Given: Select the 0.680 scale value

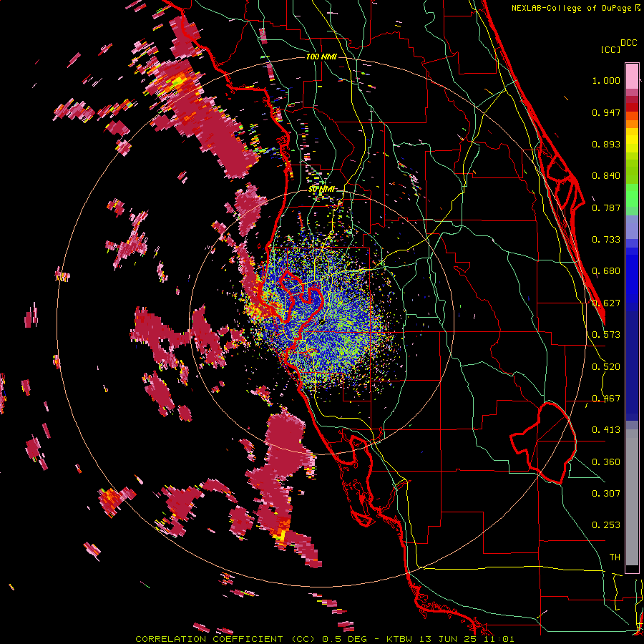Looking at the screenshot, I should click(606, 271).
